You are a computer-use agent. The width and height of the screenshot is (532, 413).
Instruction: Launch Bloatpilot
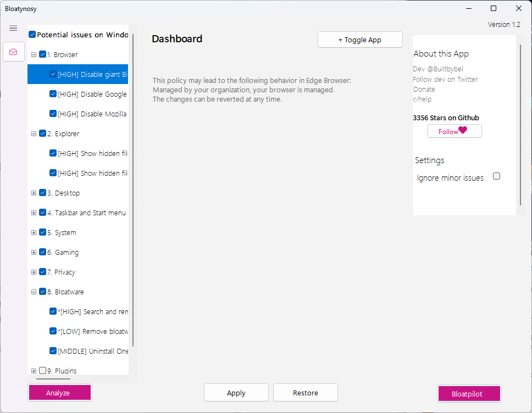(469, 393)
